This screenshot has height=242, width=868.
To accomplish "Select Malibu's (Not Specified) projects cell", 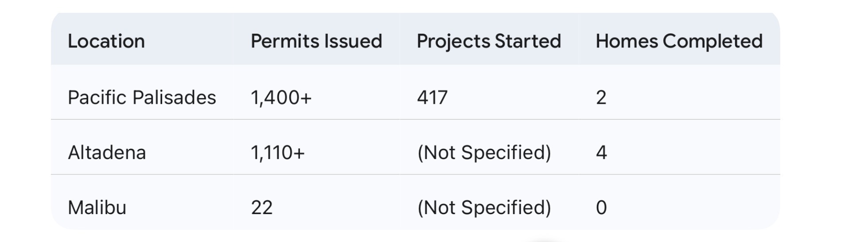I will 484,208.
